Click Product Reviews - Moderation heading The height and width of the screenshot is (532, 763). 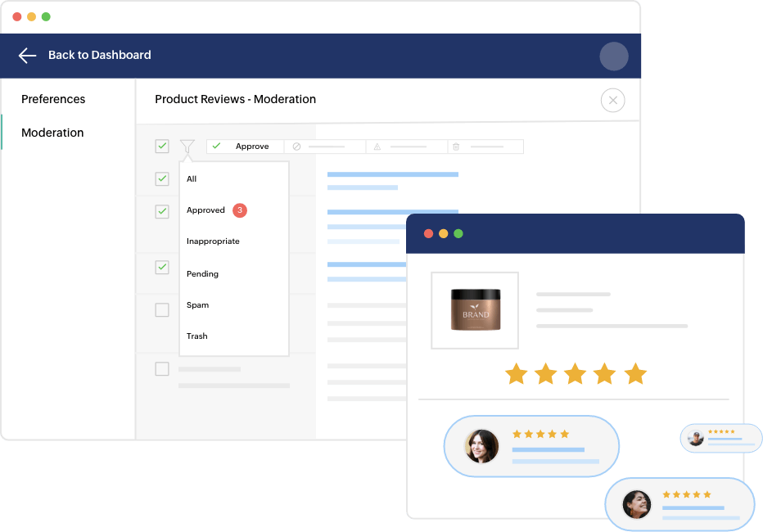pos(236,99)
